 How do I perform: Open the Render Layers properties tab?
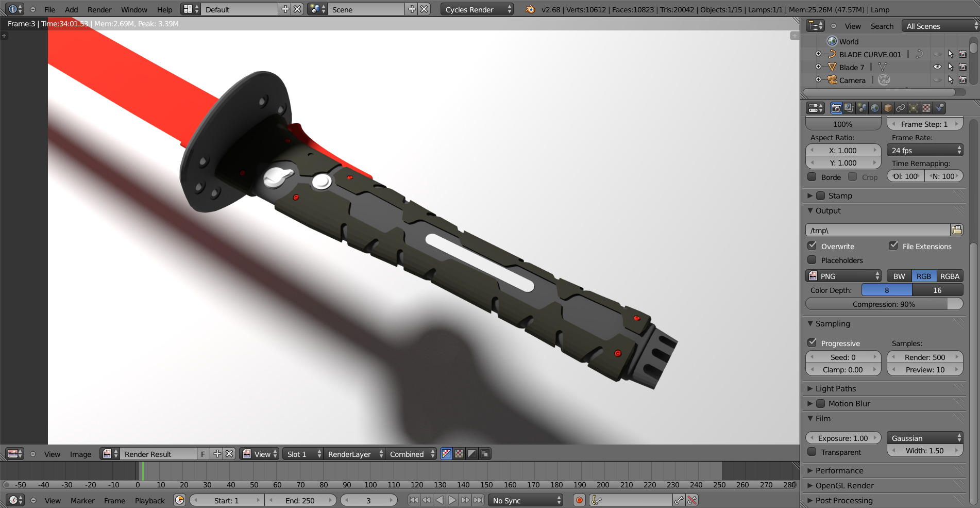pos(849,108)
